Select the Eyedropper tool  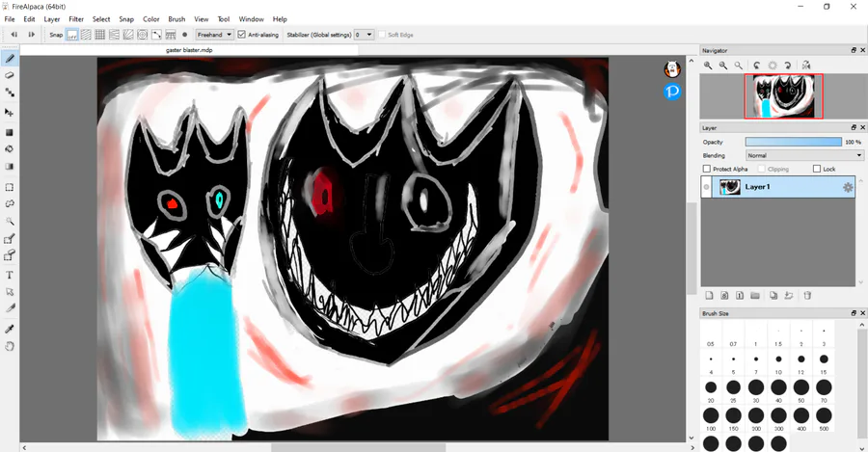point(10,330)
